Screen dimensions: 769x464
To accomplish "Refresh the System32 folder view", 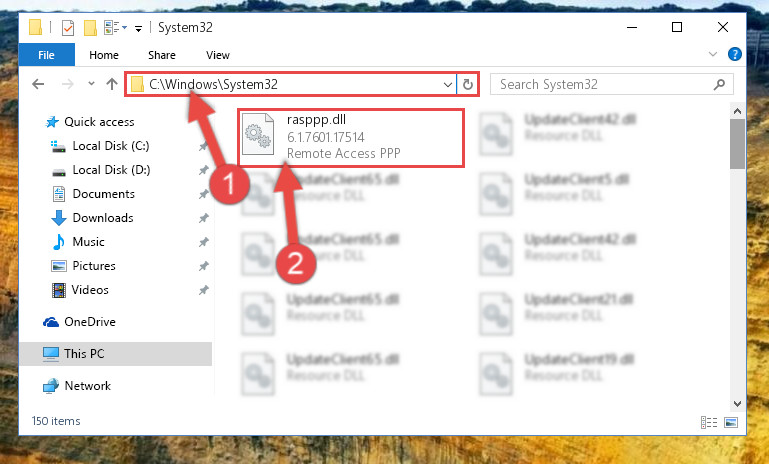I will click(468, 84).
